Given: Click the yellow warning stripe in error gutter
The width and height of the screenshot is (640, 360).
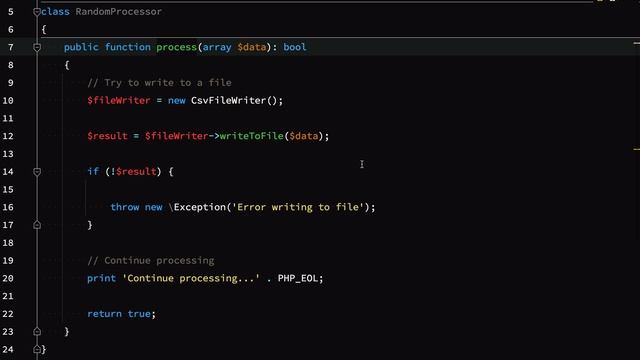Looking at the screenshot, I should [x=637, y=149].
